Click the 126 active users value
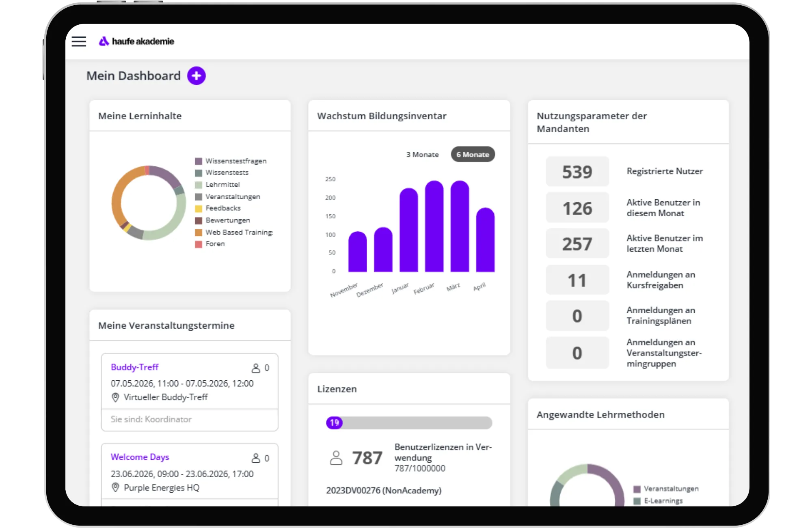This screenshot has width=812, height=528. 577,208
